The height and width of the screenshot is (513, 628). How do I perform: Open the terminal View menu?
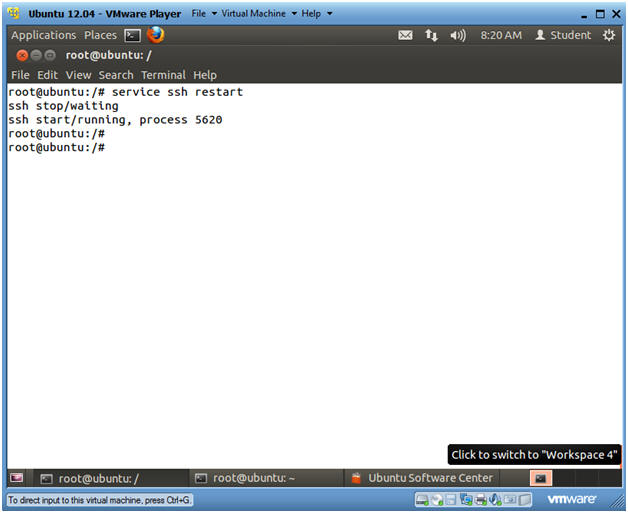(x=78, y=75)
